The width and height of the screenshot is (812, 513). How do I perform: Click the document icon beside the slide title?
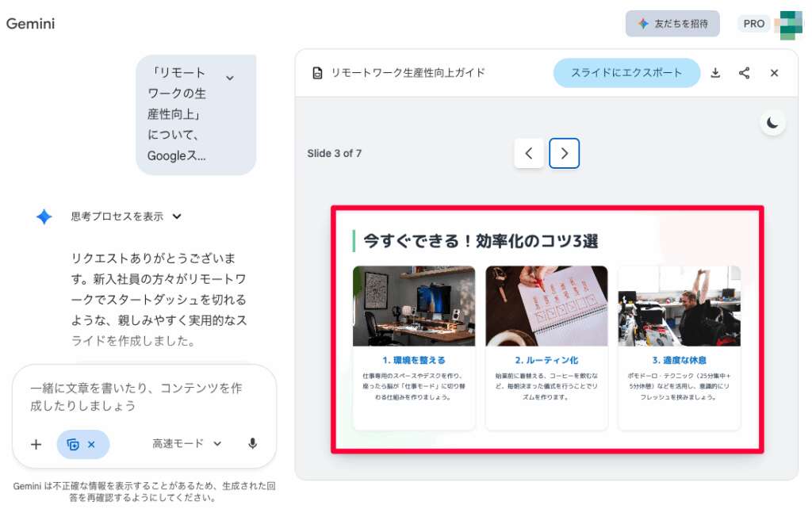[318, 72]
